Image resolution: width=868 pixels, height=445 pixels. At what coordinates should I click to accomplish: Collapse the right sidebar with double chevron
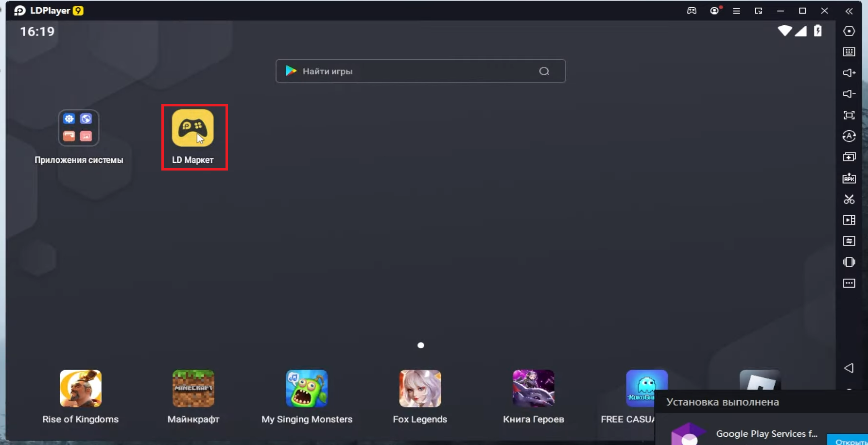(849, 11)
